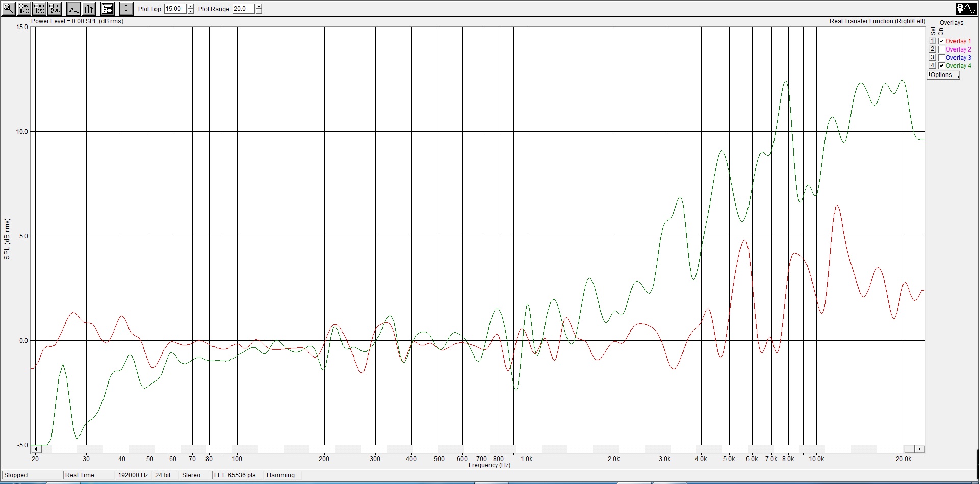This screenshot has height=484, width=980.
Task: Click the horizontal scrollbar left arrow
Action: [36, 449]
